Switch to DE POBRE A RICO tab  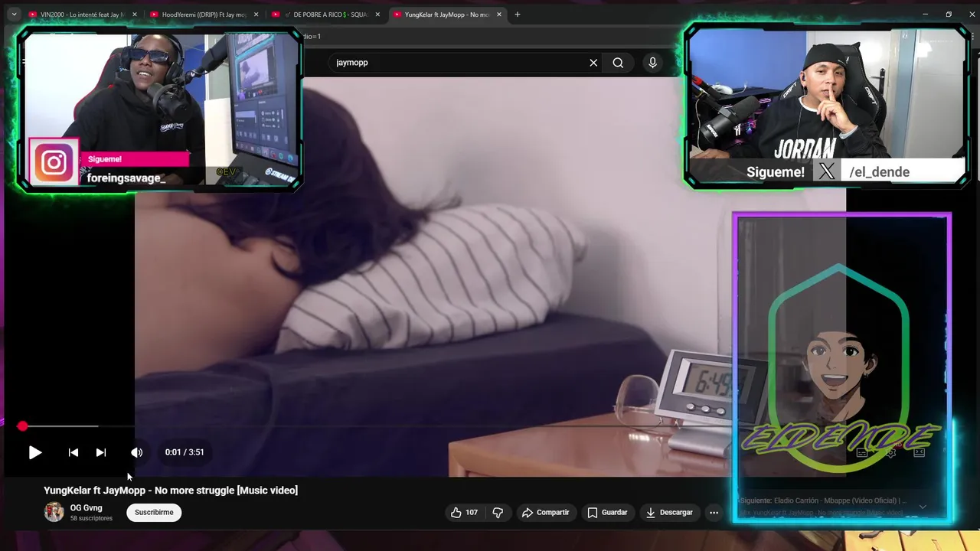(325, 15)
